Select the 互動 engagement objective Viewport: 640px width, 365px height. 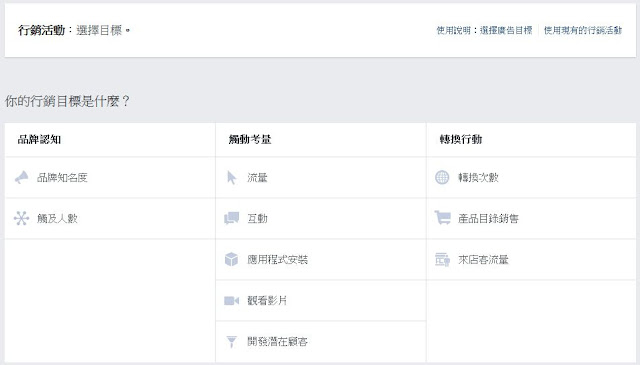pos(321,218)
